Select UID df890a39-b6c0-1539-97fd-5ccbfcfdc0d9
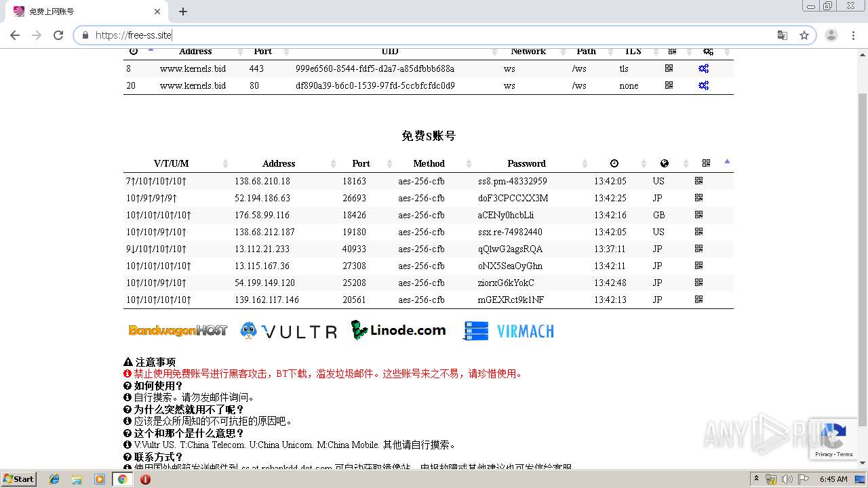 pyautogui.click(x=375, y=85)
